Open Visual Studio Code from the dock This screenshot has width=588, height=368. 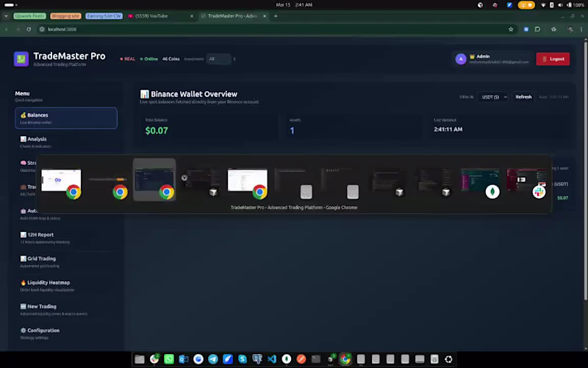pyautogui.click(x=272, y=359)
